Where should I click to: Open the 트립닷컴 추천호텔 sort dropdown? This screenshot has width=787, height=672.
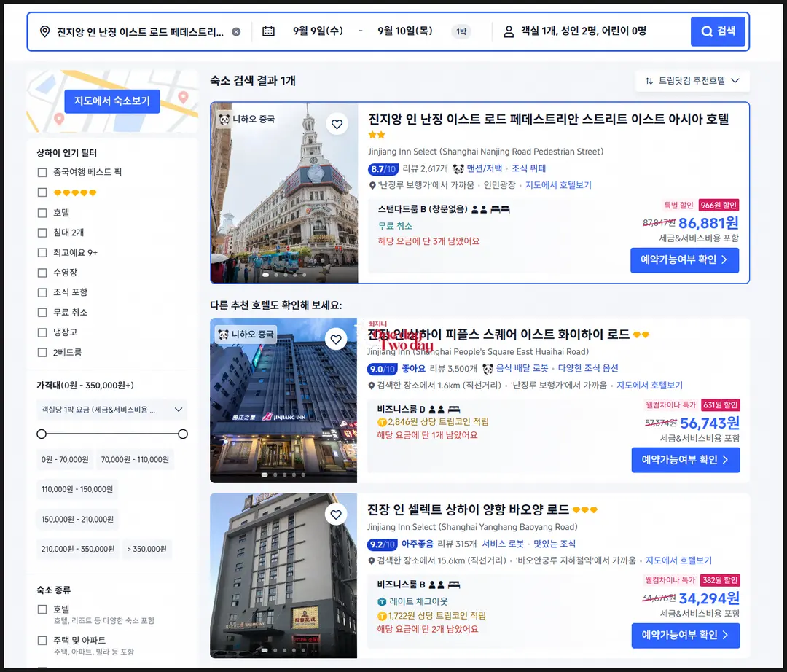692,81
